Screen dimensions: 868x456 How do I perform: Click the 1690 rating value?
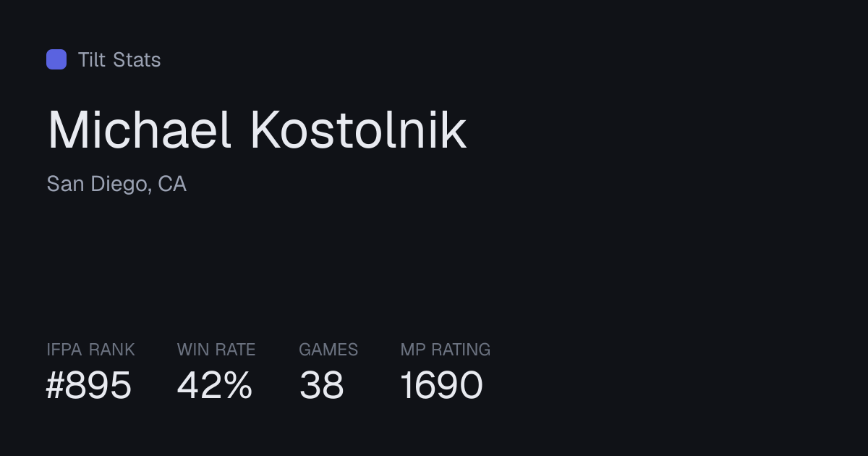[x=441, y=385]
